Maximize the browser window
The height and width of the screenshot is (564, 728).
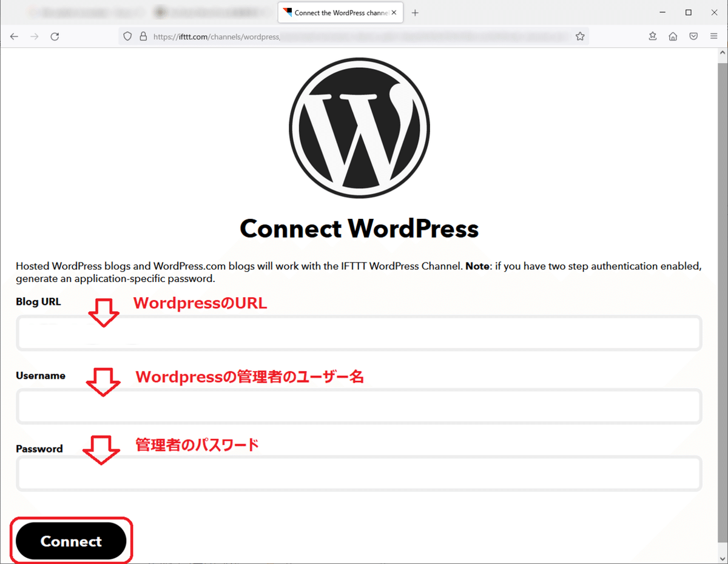coord(689,12)
